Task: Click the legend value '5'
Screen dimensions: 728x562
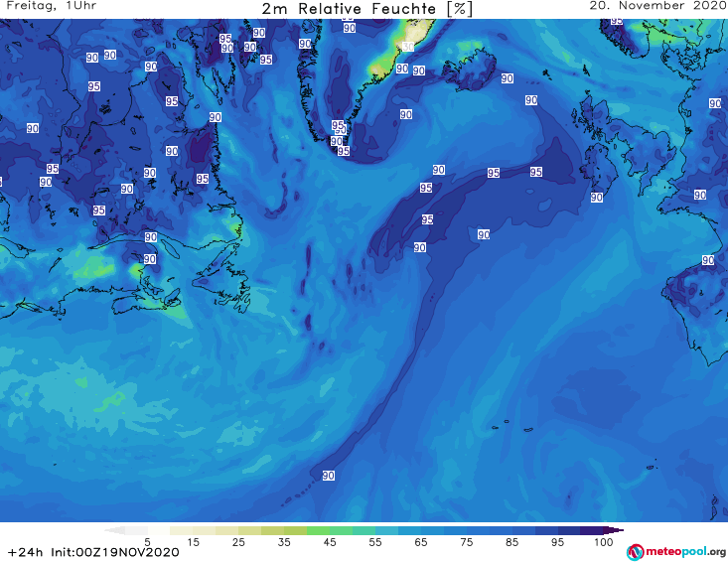Action: (147, 542)
